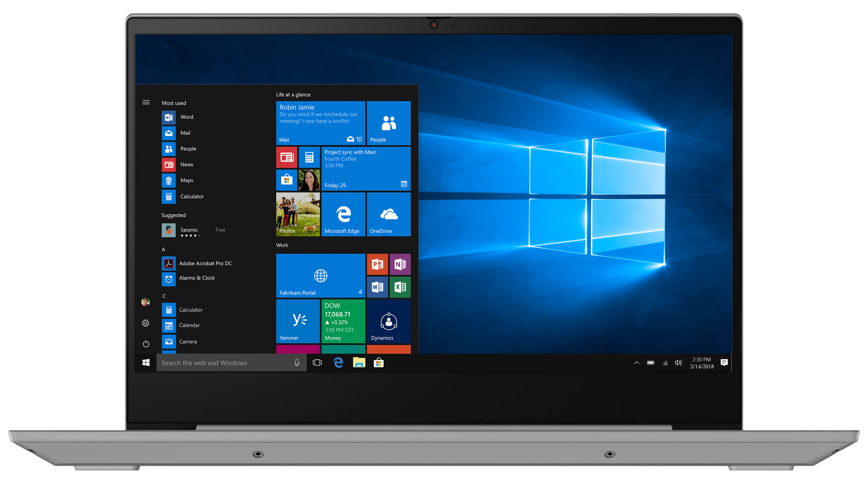Open Mail tile from Robin Jamie
Image resolution: width=868 pixels, height=481 pixels.
pyautogui.click(x=321, y=123)
